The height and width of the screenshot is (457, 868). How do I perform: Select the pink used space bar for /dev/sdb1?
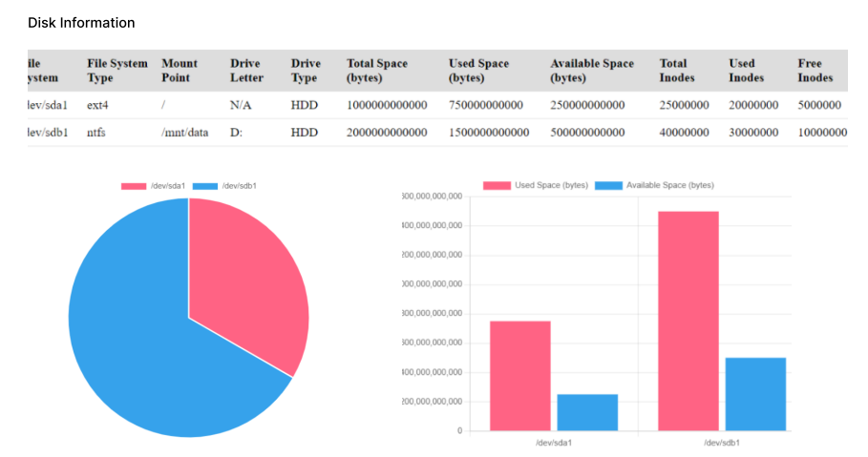click(x=688, y=321)
